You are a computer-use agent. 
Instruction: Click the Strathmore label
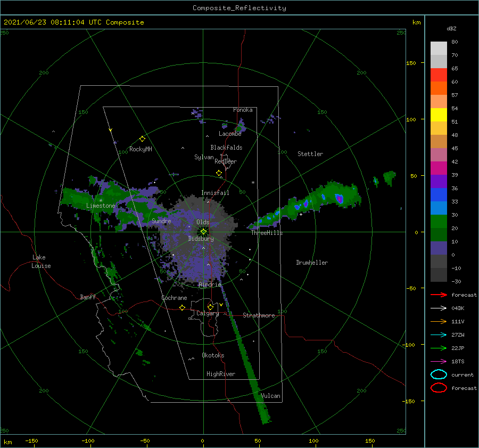259,315
